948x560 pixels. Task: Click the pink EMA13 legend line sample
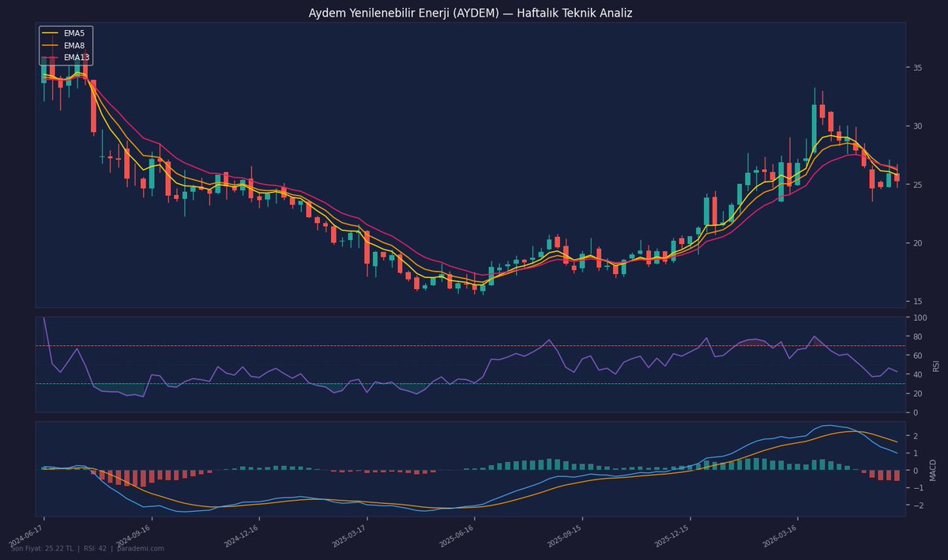[51, 57]
